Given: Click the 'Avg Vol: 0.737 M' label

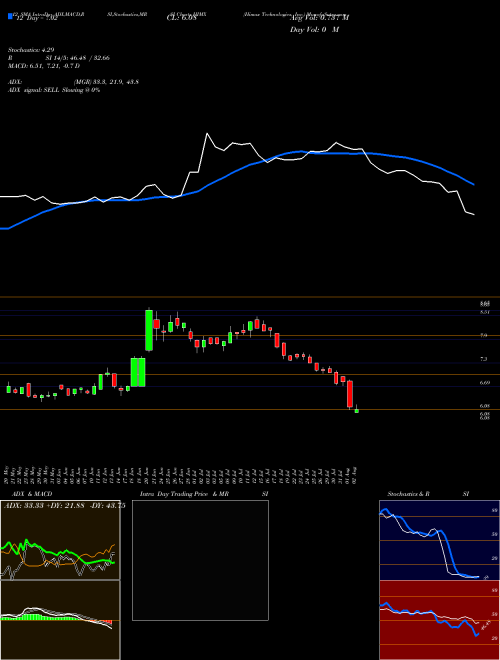Looking at the screenshot, I should coord(319,18).
